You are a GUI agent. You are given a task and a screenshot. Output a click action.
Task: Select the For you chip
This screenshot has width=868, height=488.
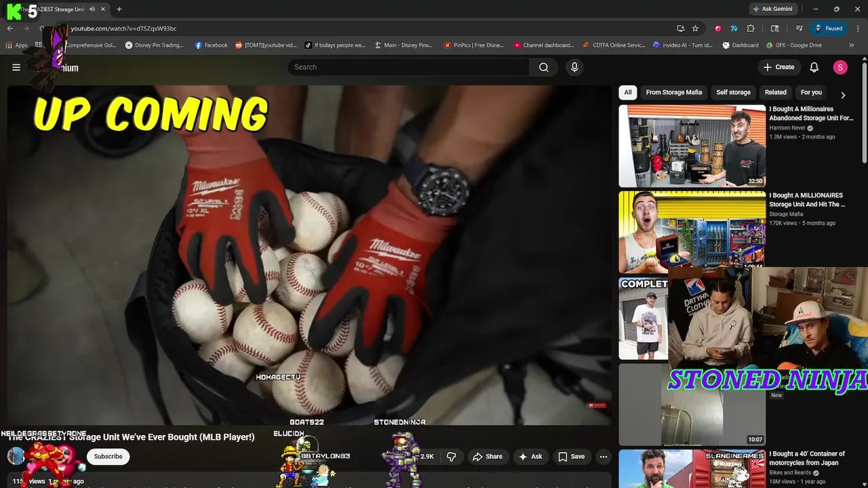point(811,92)
